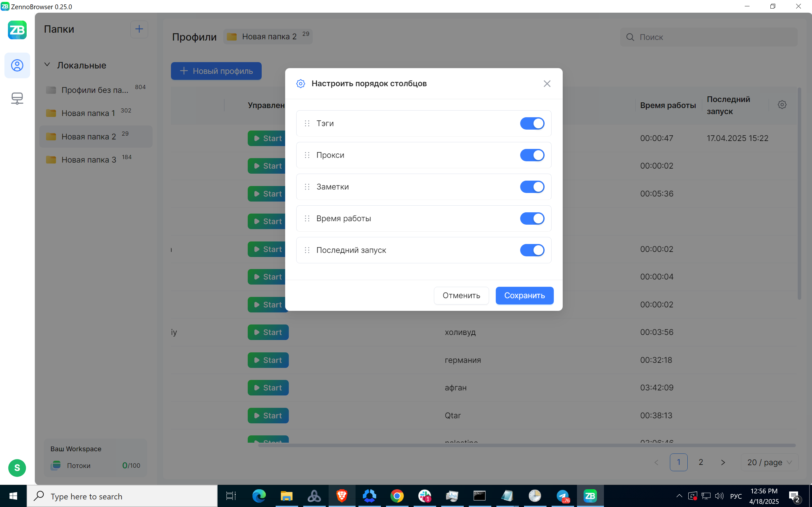Click the Поиск search field
812x507 pixels.
click(x=715, y=37)
